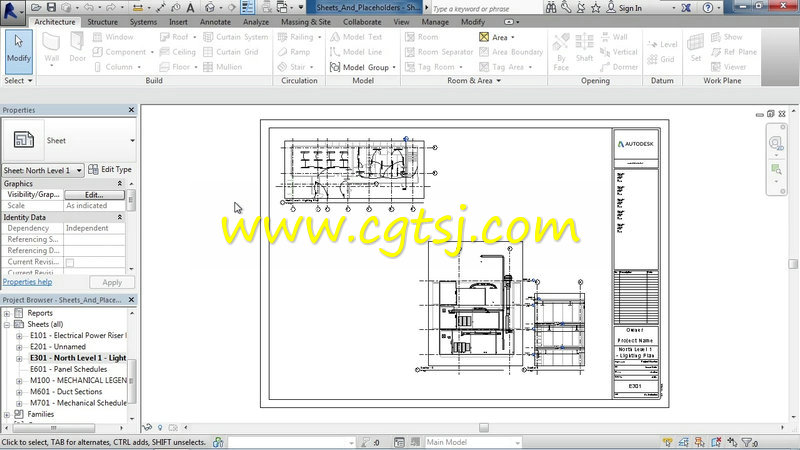
Task: Click the Edit Type button
Action: tap(110, 169)
